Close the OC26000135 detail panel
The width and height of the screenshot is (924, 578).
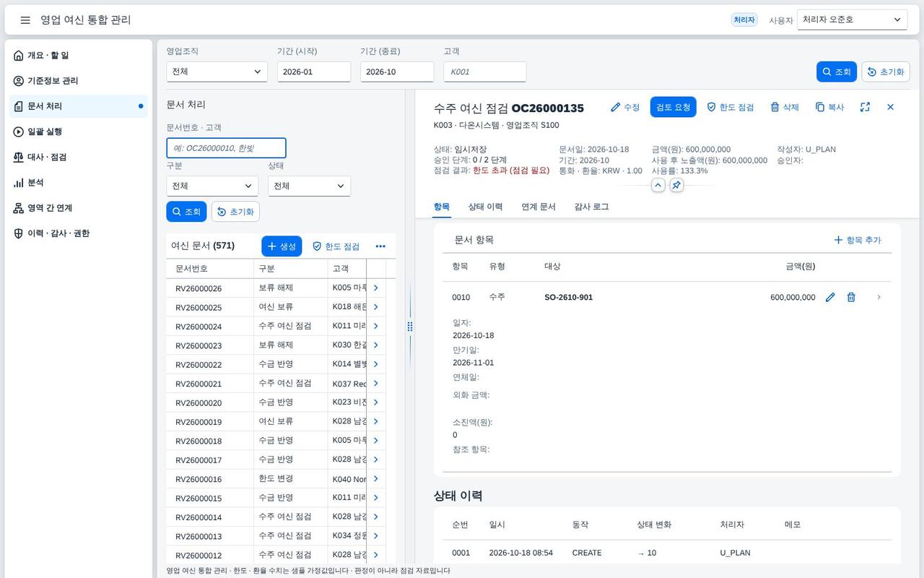click(x=890, y=107)
